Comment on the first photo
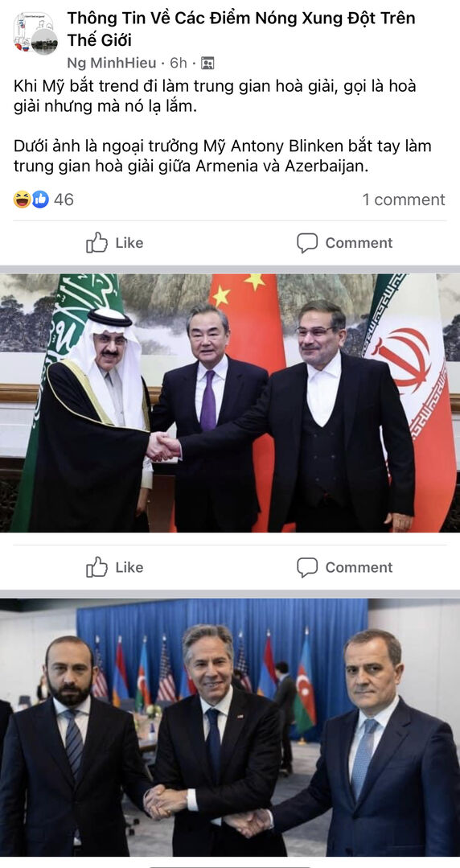460x868 pixels. coord(344,567)
